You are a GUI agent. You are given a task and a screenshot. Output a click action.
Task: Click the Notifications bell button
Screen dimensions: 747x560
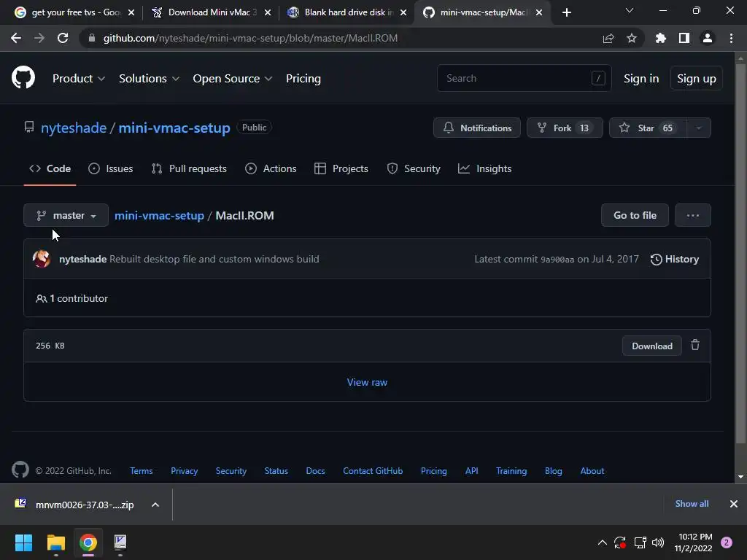477,128
